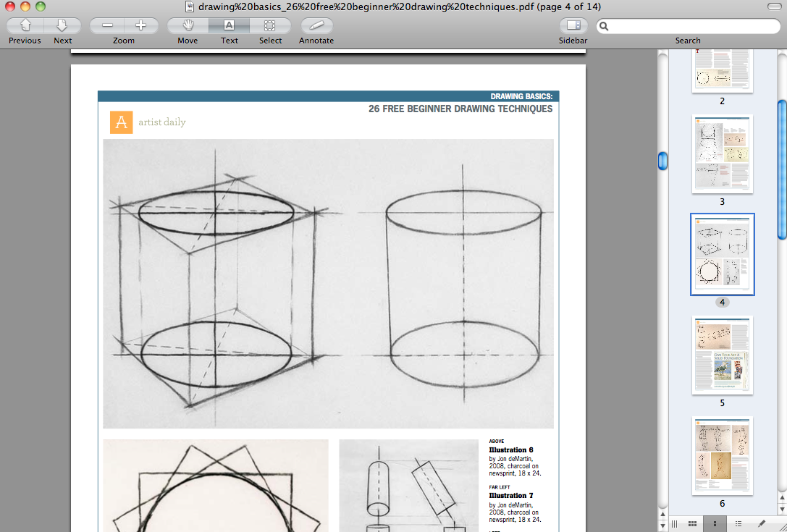Click the 'ABOVE' caption label
Image resolution: width=787 pixels, height=532 pixels.
click(497, 441)
